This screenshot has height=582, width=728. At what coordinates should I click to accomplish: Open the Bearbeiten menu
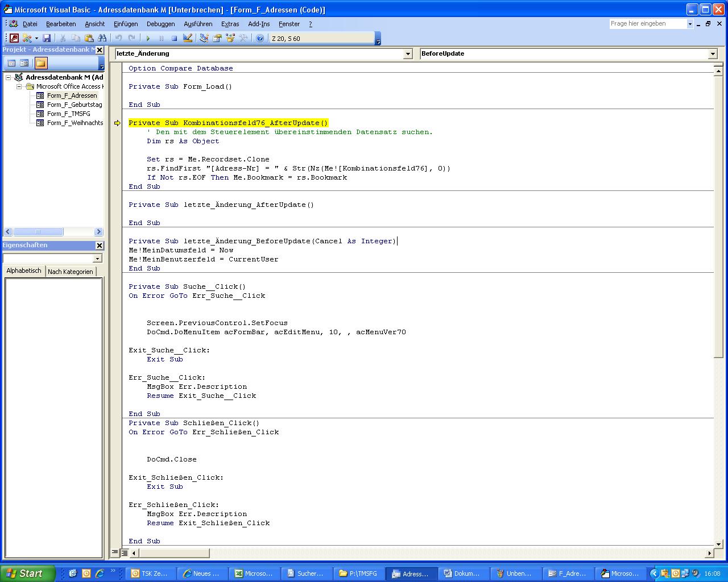(x=61, y=24)
